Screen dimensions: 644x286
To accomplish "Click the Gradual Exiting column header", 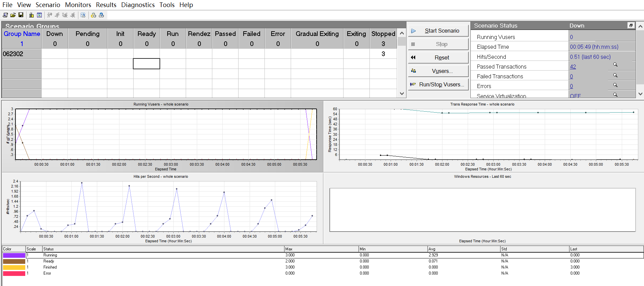I will [x=317, y=34].
